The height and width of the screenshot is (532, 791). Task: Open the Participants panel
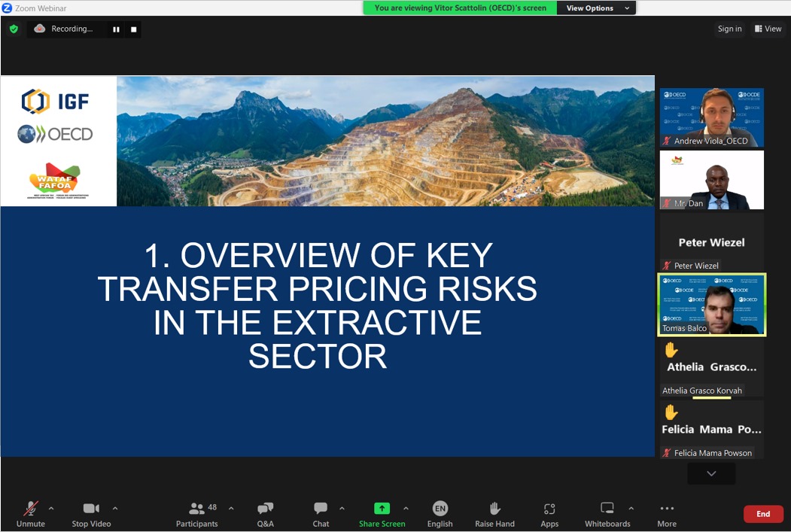196,515
